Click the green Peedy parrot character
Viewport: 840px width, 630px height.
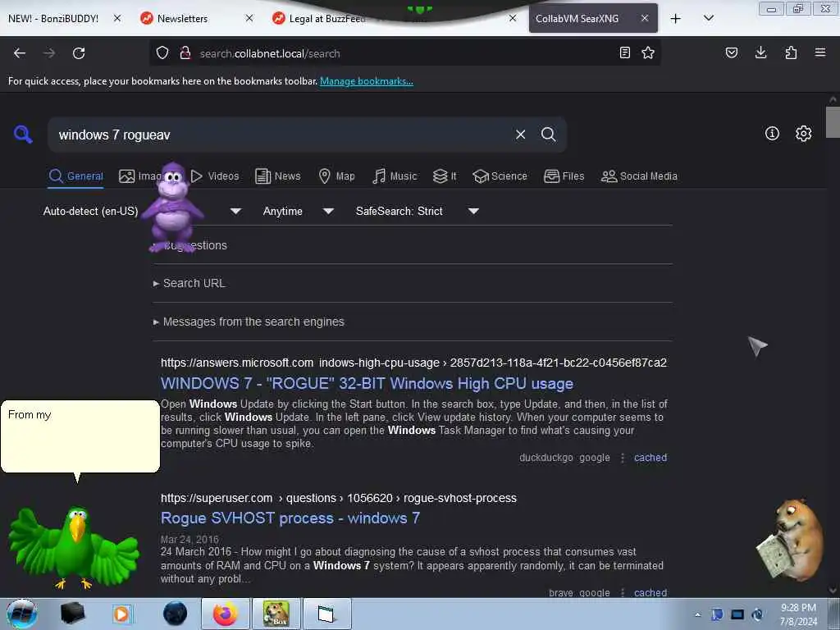click(75, 546)
